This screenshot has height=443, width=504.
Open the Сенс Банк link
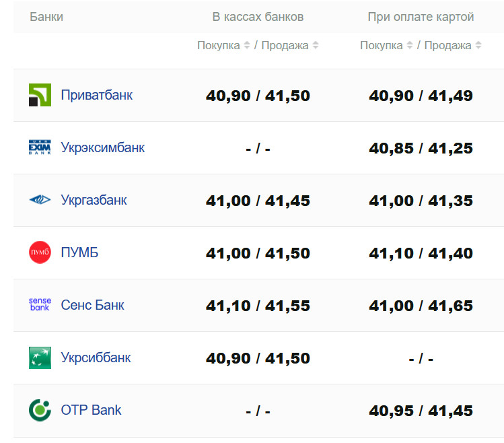click(92, 305)
